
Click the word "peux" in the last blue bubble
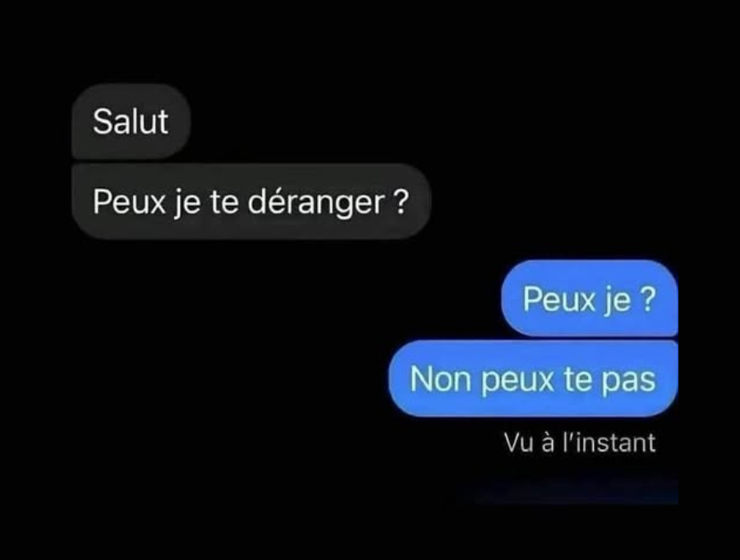(x=517, y=381)
